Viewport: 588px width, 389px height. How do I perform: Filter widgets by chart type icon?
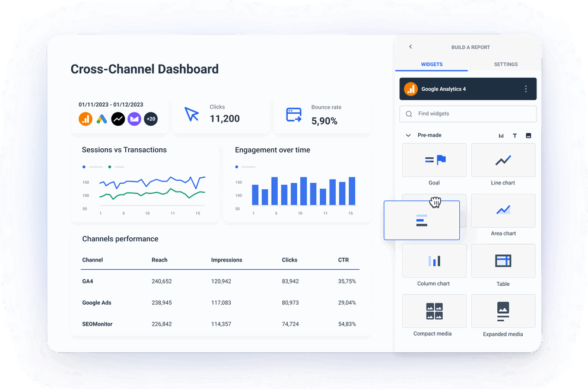[501, 136]
